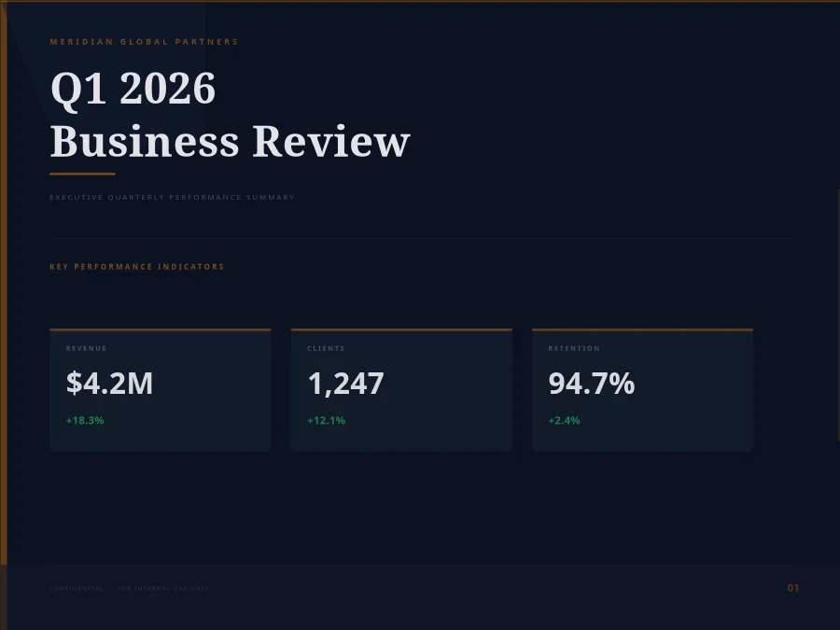Click the "RETENTION" card label

pos(574,348)
